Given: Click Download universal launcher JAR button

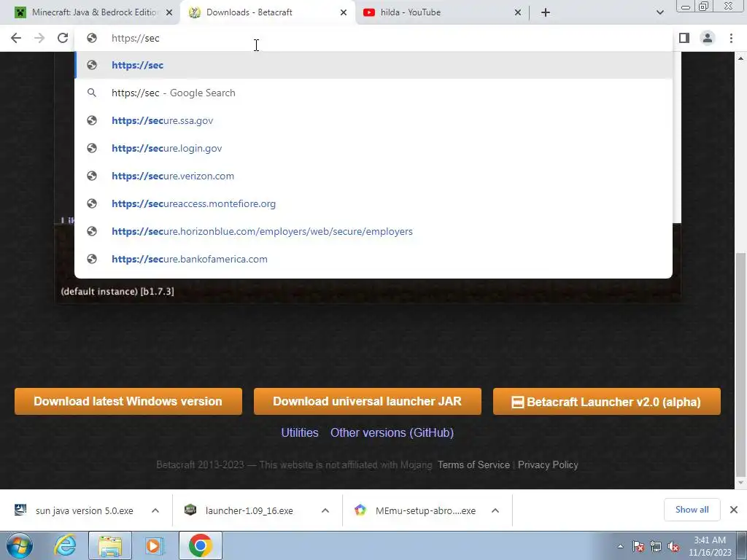Looking at the screenshot, I should click(368, 402).
